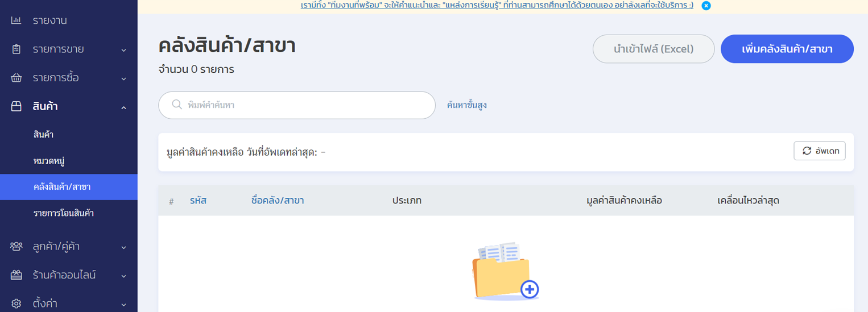The height and width of the screenshot is (312, 868).
Task: Select the สินค้า submenu item
Action: [x=43, y=135]
